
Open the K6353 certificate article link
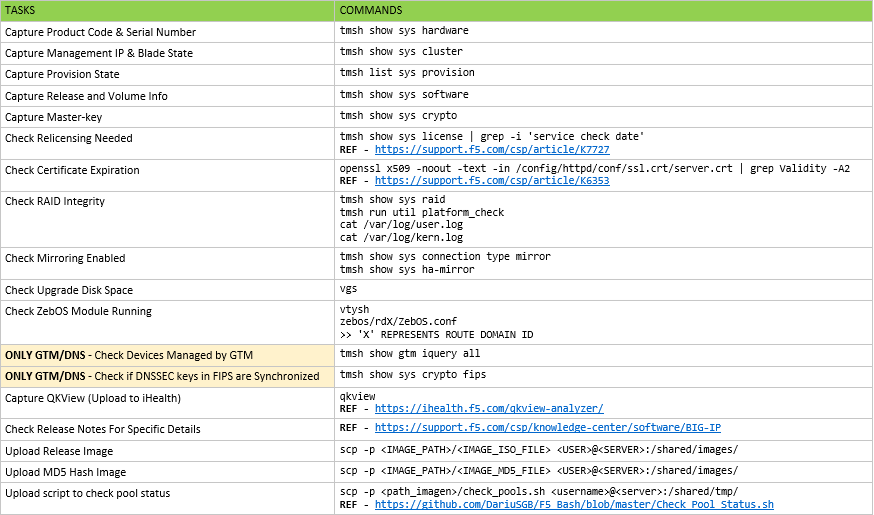492,181
